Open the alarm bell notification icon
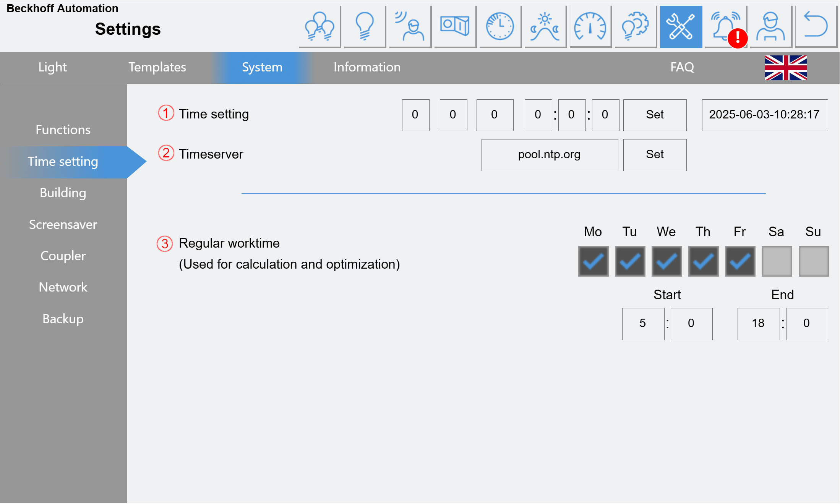The height and width of the screenshot is (504, 840). [726, 27]
